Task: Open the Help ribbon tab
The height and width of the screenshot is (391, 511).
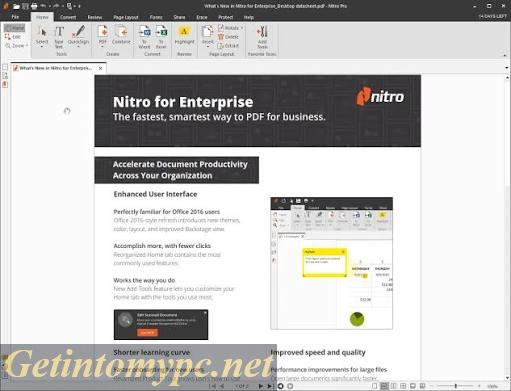Action: pyautogui.click(x=249, y=17)
